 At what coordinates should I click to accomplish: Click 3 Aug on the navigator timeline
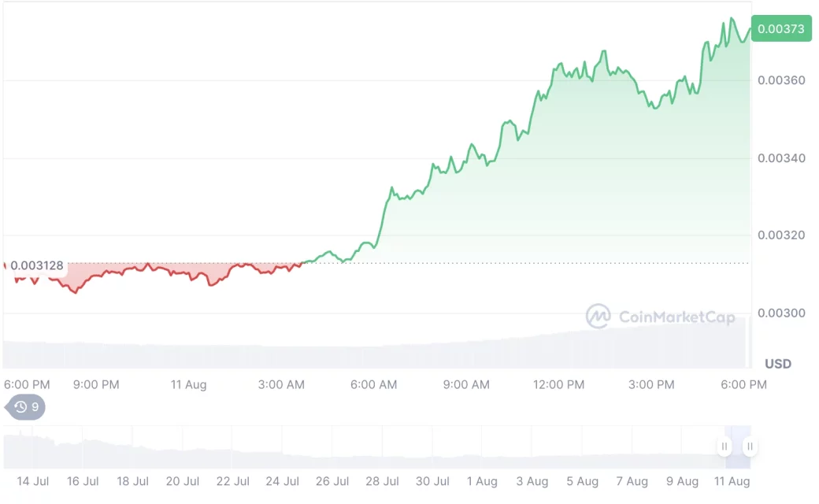pyautogui.click(x=532, y=481)
